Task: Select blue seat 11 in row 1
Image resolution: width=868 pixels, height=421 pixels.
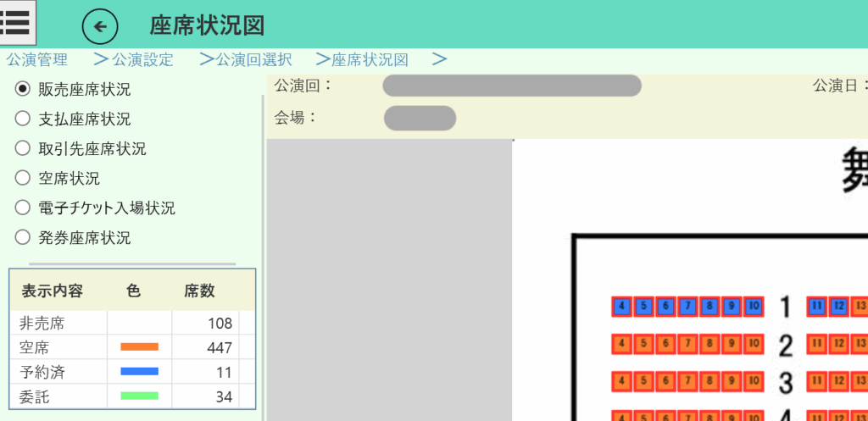Action: [817, 306]
